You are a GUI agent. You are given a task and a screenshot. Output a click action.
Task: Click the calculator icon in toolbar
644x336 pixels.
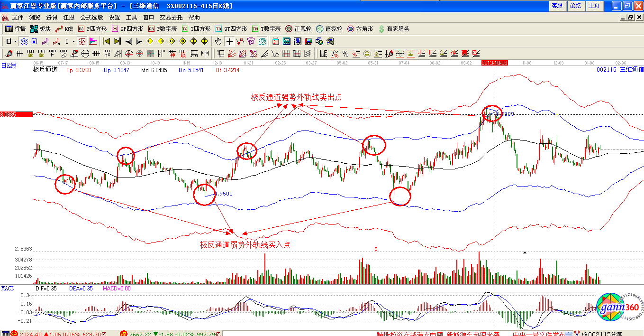(286, 41)
